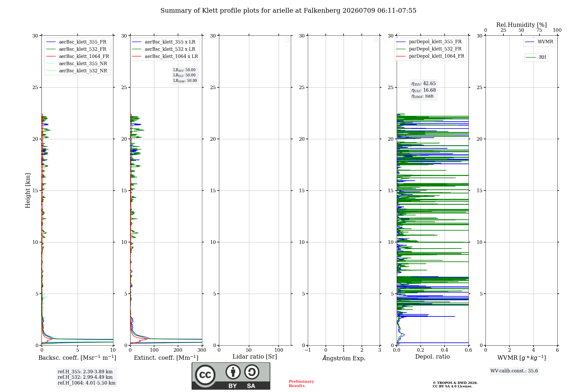Image resolution: width=577 pixels, height=392 pixels.
Task: Click the TROPOS & DWD copyright notice
Action: point(455,385)
